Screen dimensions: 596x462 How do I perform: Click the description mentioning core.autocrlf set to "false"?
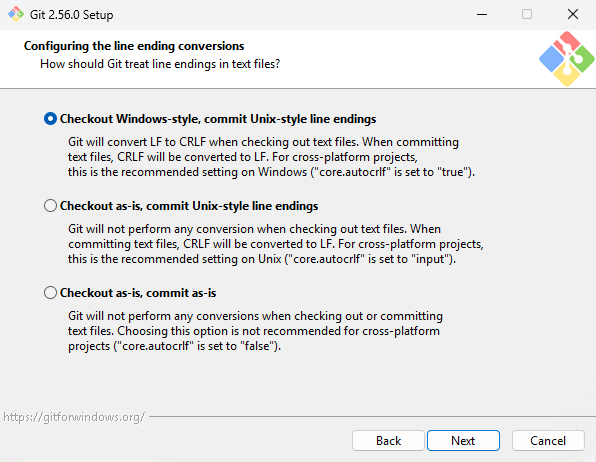[x=255, y=331]
